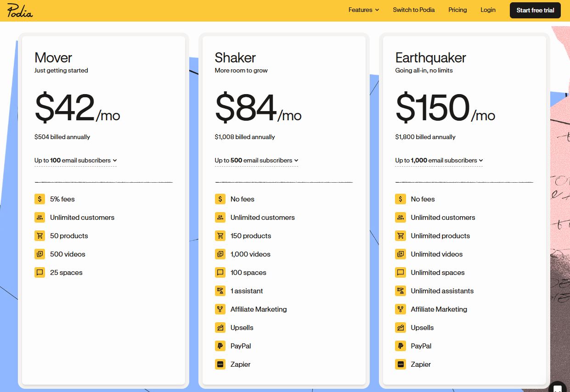Viewport: 570px width, 392px height.
Task: Click dollar icon beside Earthquaker No fees
Action: point(401,199)
